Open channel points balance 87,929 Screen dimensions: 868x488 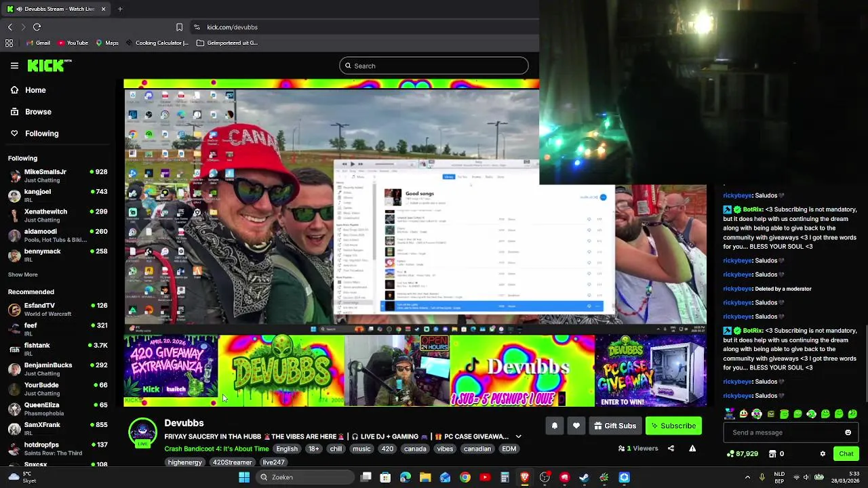point(743,454)
